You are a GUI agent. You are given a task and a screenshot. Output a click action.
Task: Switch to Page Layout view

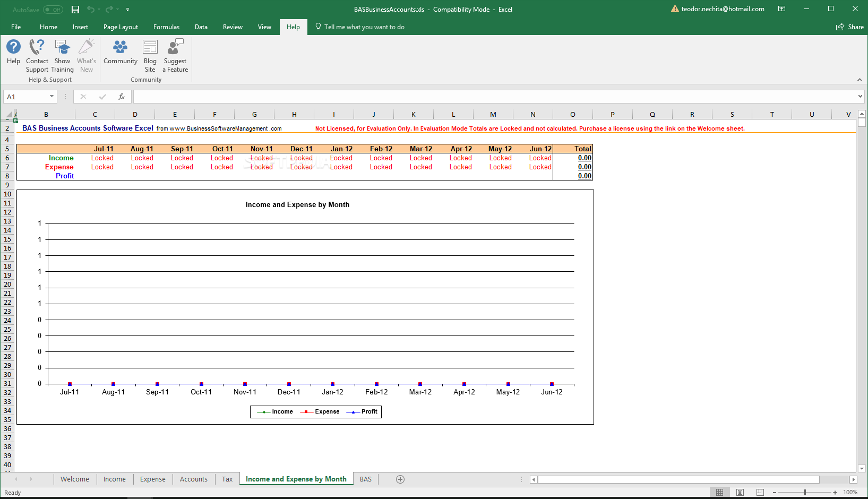tap(740, 492)
